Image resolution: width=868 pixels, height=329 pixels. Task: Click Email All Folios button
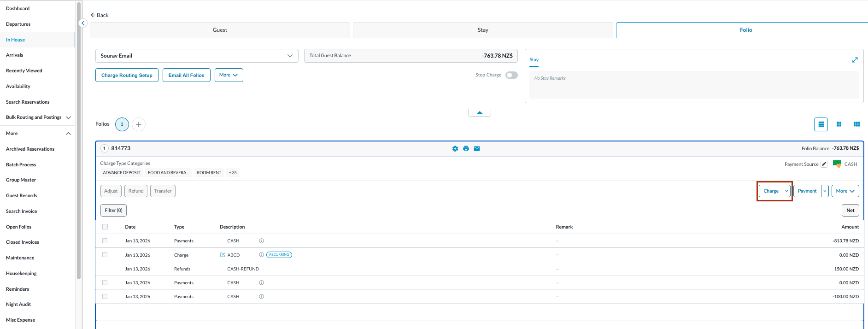pyautogui.click(x=186, y=75)
